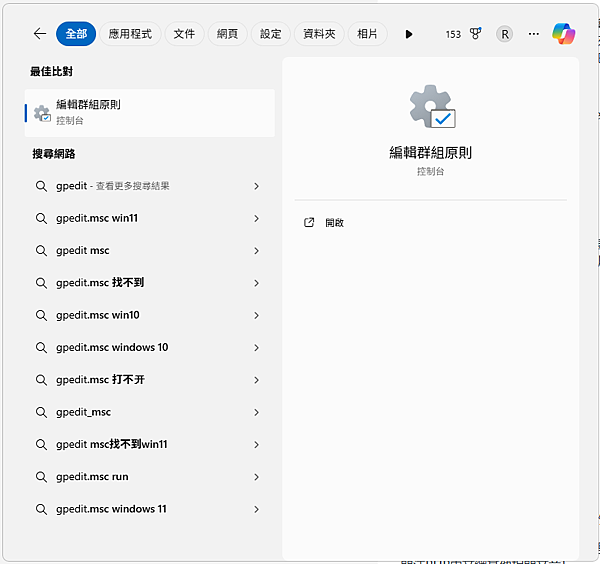
Task: Click the search icon beside 'gpedit.msc win11'
Action: click(41, 218)
